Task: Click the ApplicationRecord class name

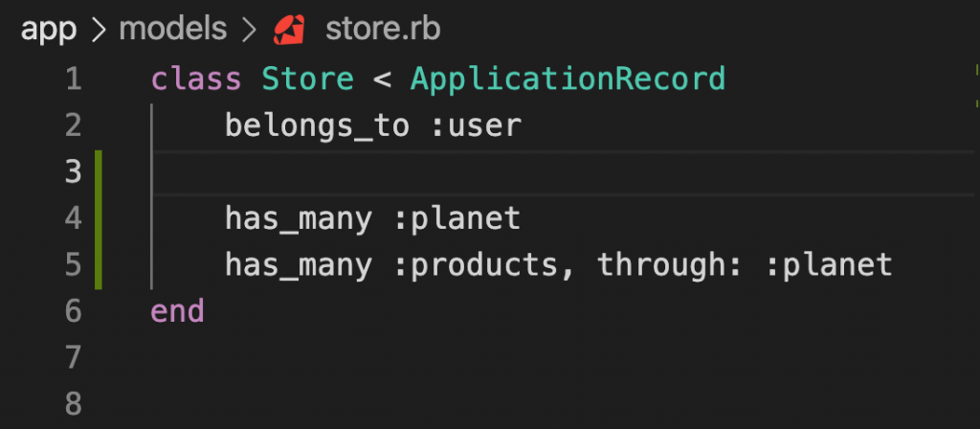Action: [568, 80]
